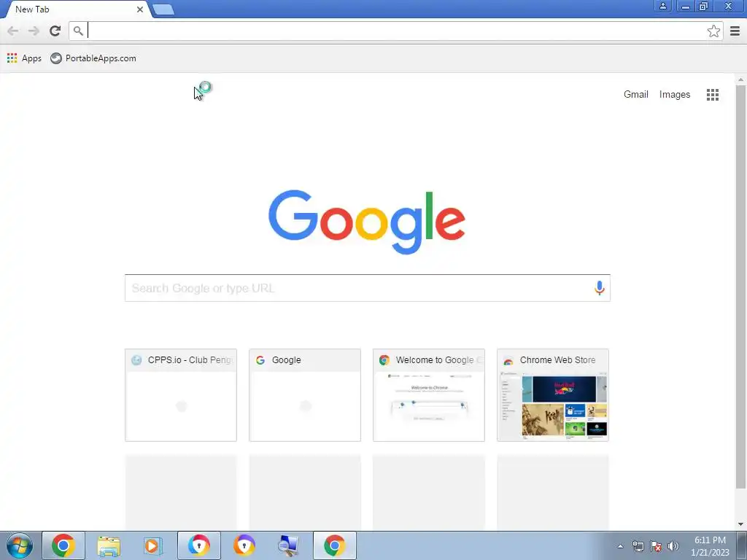The height and width of the screenshot is (560, 747).
Task: Open the Apps bookmarks shortcut
Action: tap(24, 58)
